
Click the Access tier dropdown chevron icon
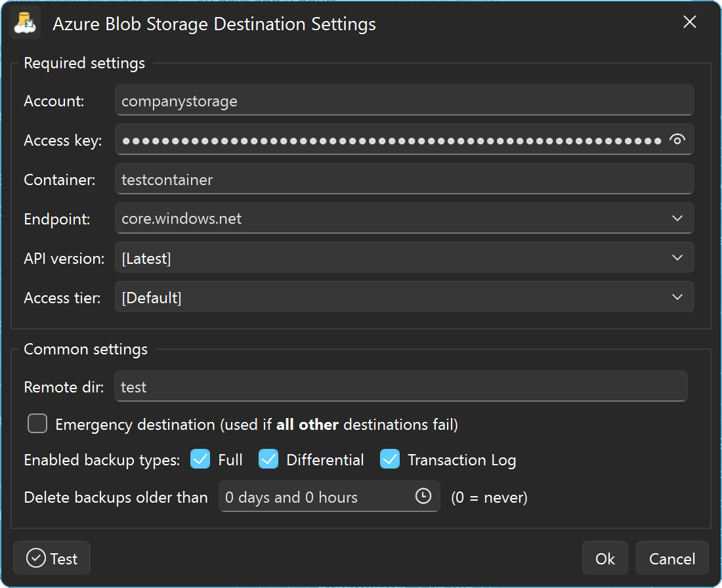(677, 297)
